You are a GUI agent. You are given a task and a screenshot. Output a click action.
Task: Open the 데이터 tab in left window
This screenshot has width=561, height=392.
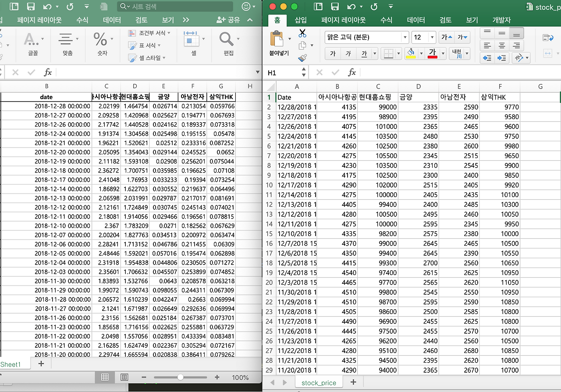[112, 20]
